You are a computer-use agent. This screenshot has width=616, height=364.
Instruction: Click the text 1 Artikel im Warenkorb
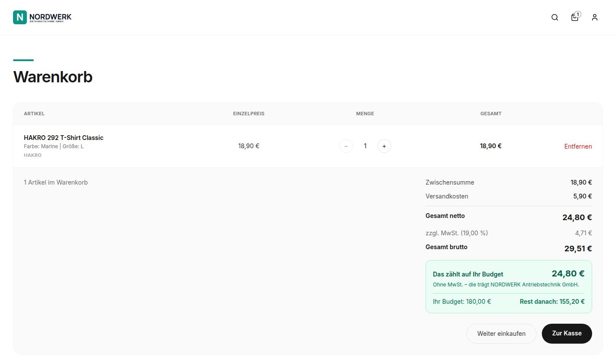pyautogui.click(x=56, y=182)
